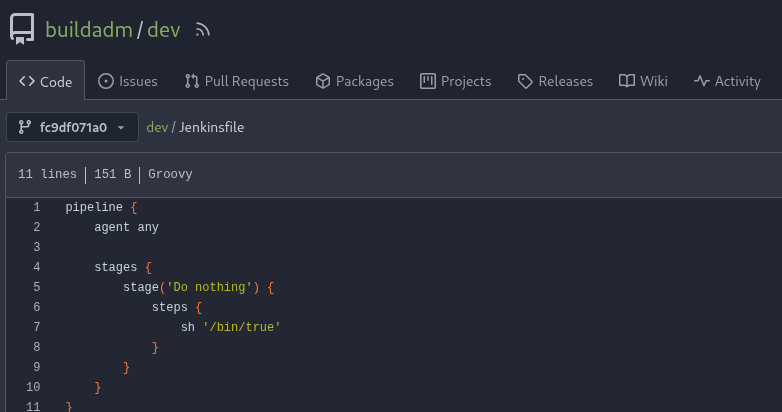Open the dev repository title link

[164, 29]
